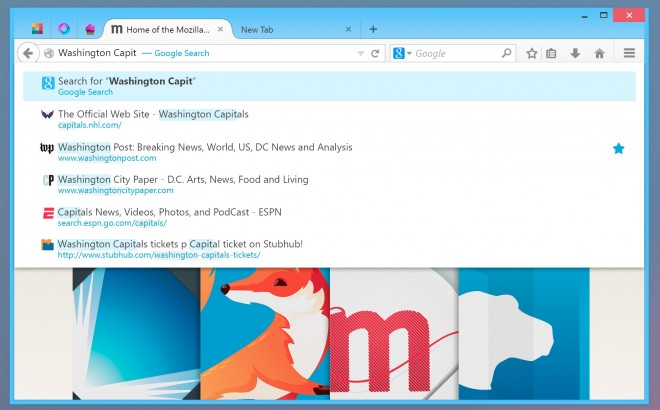Image resolution: width=660 pixels, height=410 pixels.
Task: Click the capitals.nhl.com/ URL
Action: [90, 125]
